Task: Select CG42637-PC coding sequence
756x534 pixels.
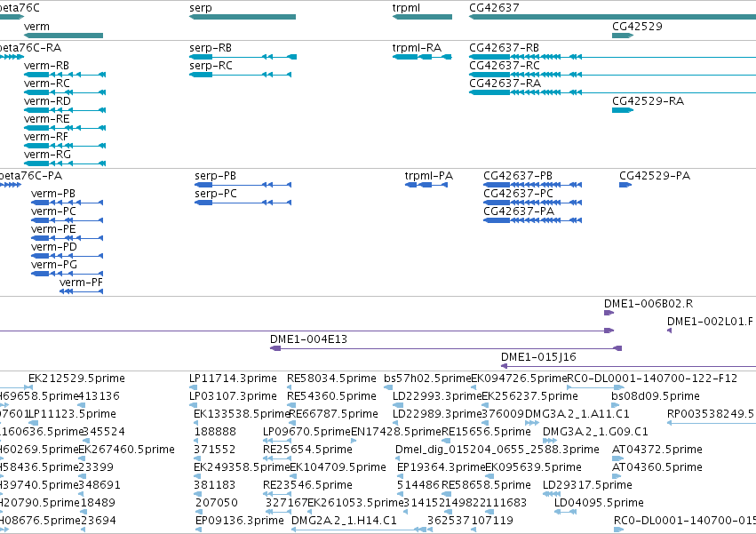Action: 533,203
